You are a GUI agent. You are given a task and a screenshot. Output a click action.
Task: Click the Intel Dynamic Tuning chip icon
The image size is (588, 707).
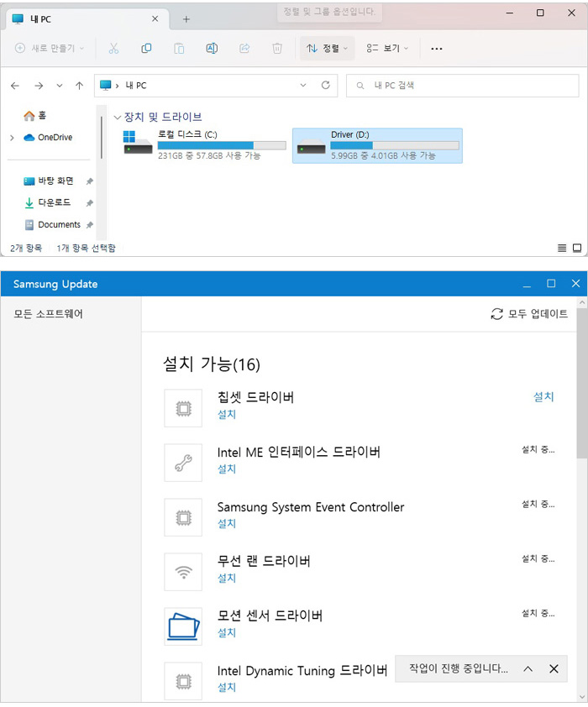coord(183,681)
